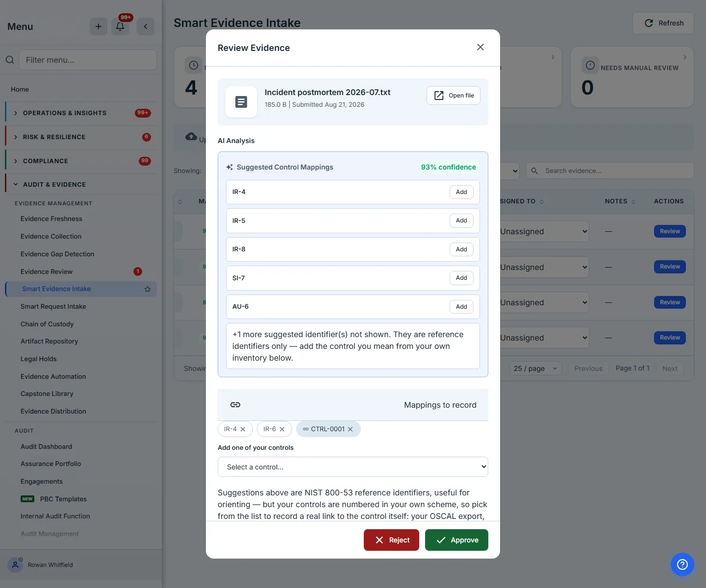The width and height of the screenshot is (706, 588).
Task: Click the Filter menu search field
Action: point(88,60)
